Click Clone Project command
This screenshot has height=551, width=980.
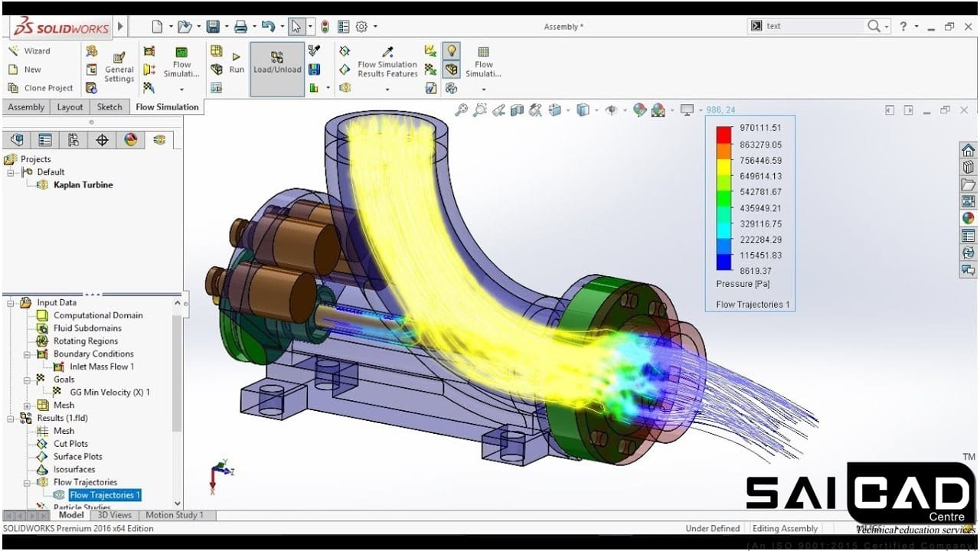40,88
